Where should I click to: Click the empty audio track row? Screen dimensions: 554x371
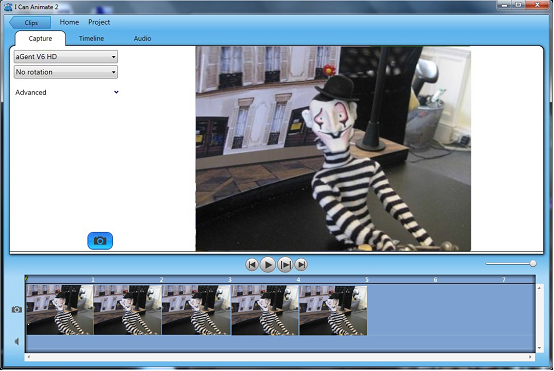(281, 343)
